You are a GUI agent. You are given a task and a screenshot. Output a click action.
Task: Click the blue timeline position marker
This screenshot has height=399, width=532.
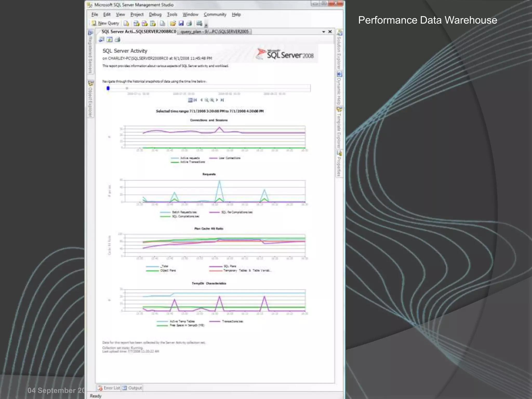click(x=108, y=88)
